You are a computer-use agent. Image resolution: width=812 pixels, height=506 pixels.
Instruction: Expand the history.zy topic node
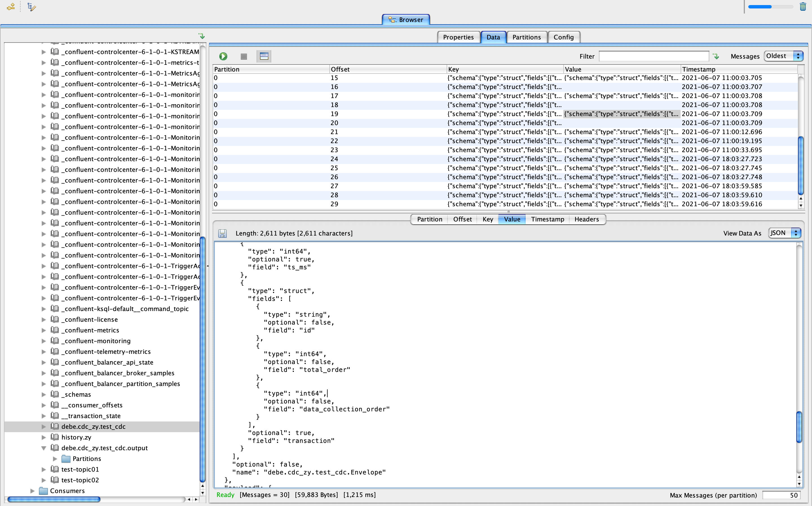(43, 437)
